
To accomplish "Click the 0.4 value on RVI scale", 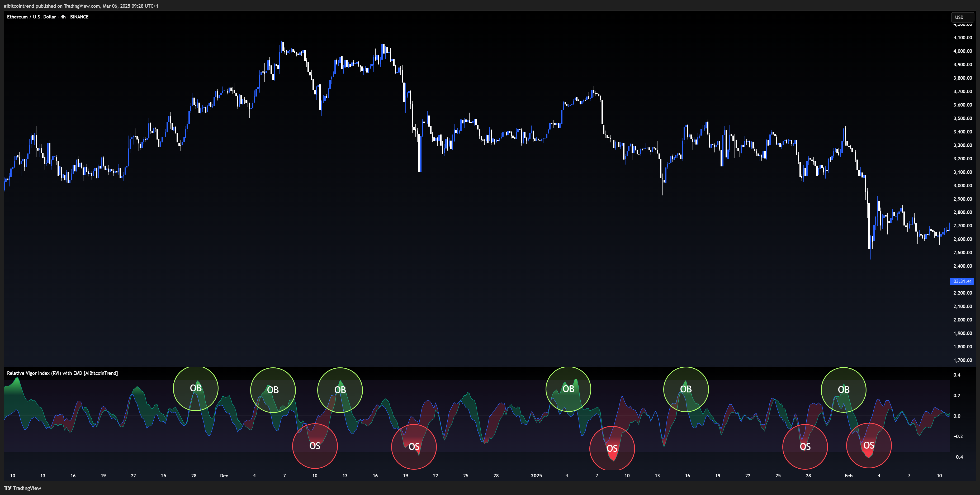I will point(957,375).
